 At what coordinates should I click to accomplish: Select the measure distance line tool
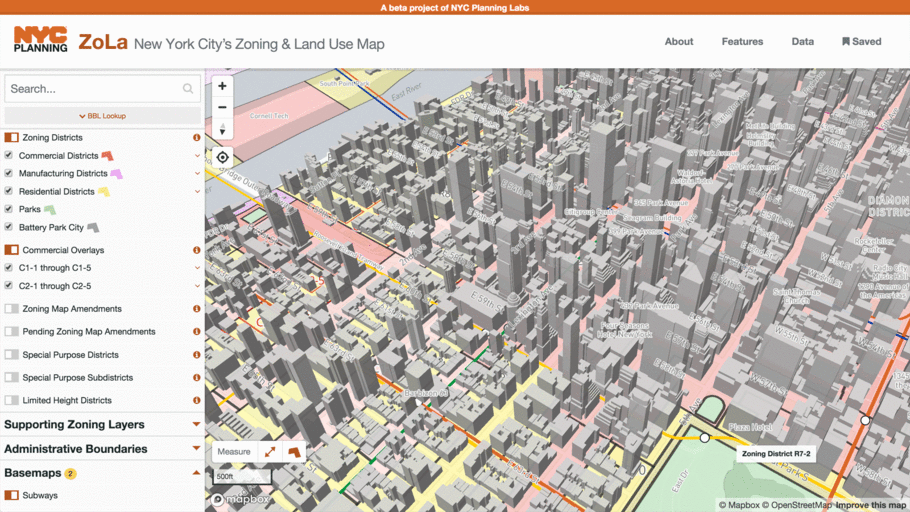coord(270,452)
